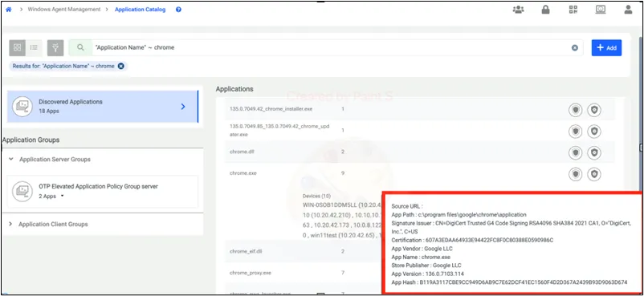Open the help question mark icon
This screenshot has height=296, width=644.
click(178, 10)
